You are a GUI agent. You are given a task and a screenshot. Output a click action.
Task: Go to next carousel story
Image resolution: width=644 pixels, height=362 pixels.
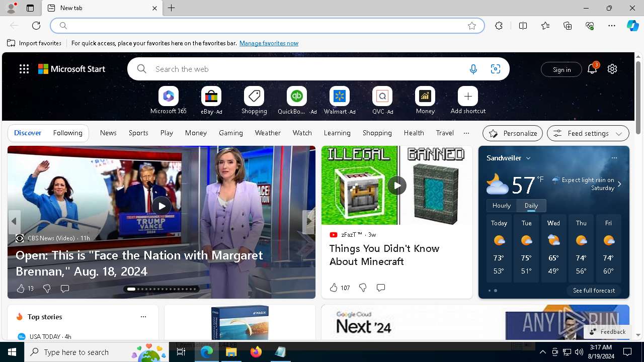(309, 221)
